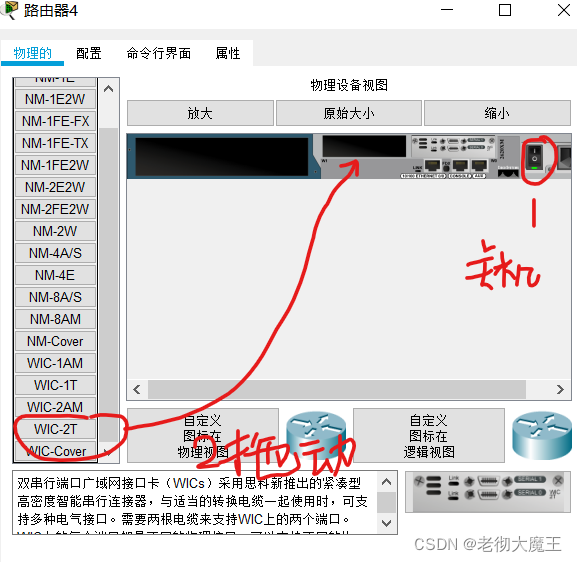Select the NM-2E2W module
The width and height of the screenshot is (577, 562).
[x=55, y=187]
